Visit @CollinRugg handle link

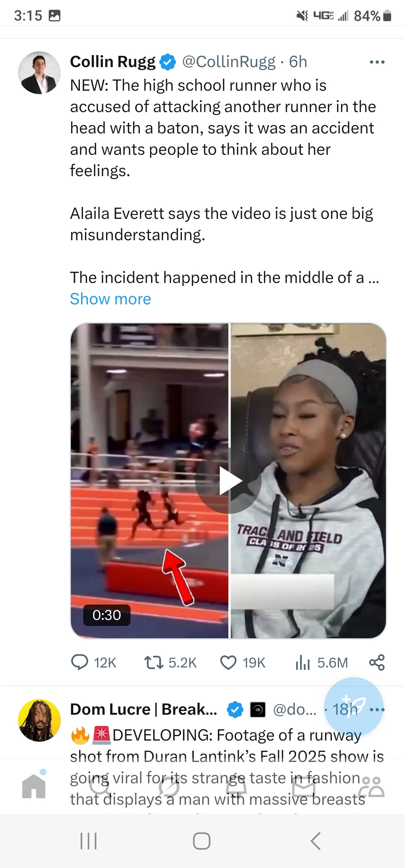229,62
